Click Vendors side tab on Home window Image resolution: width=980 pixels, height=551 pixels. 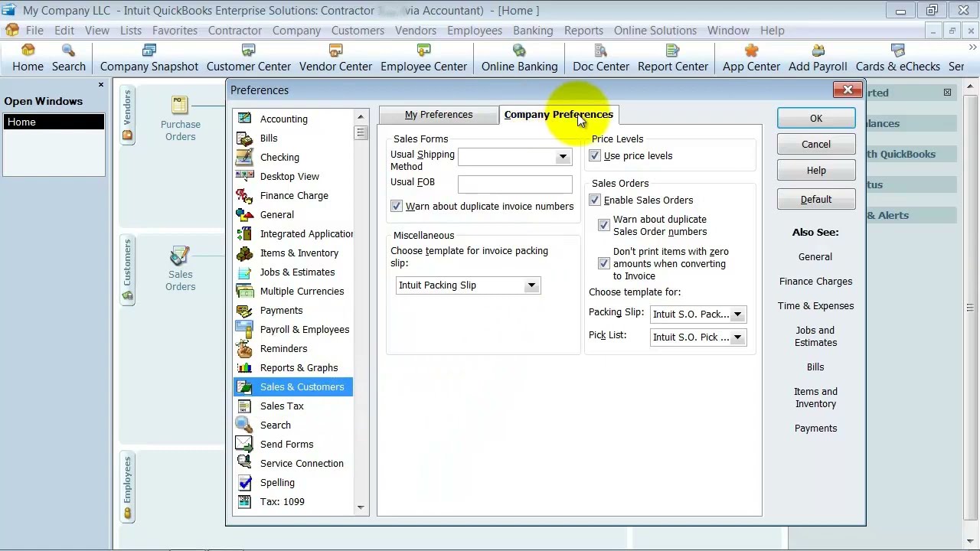click(x=127, y=116)
